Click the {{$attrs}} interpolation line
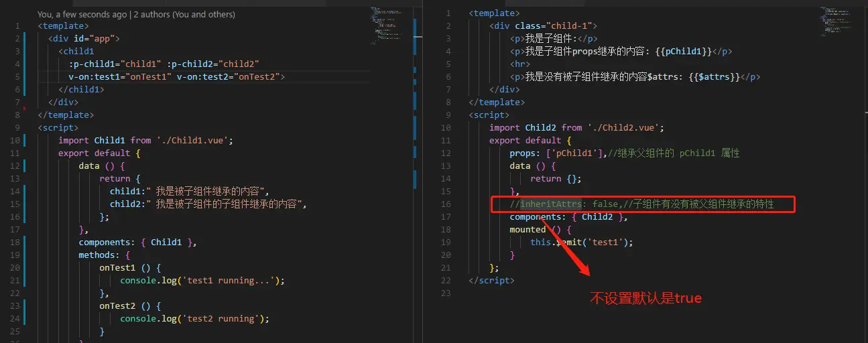Image resolution: width=868 pixels, height=343 pixels. click(635, 77)
